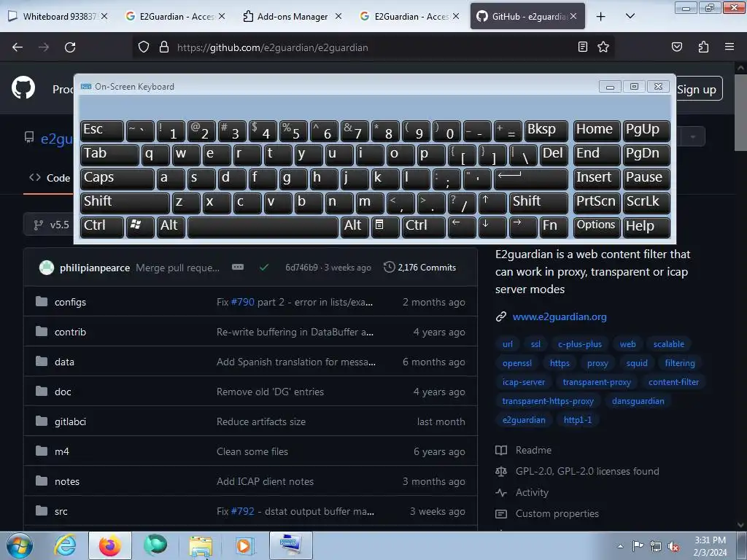Click the Enter key on On-Screen Keyboard
Screen dimensions: 747x560
click(530, 179)
